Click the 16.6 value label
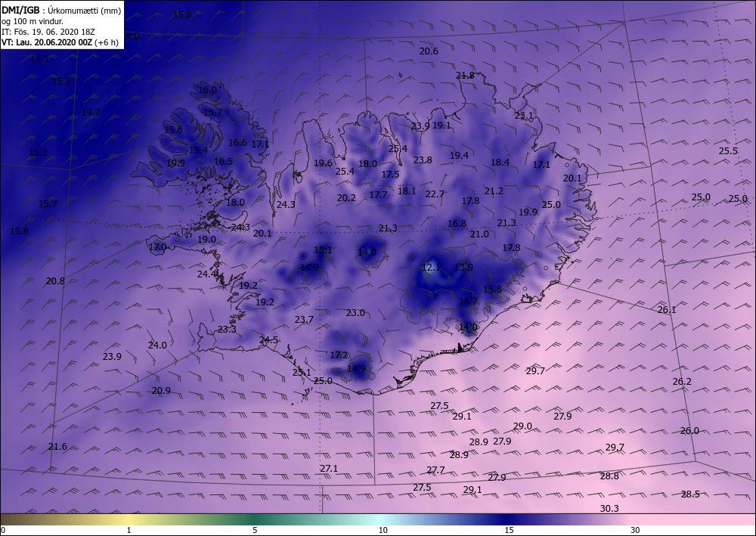 tap(237, 143)
